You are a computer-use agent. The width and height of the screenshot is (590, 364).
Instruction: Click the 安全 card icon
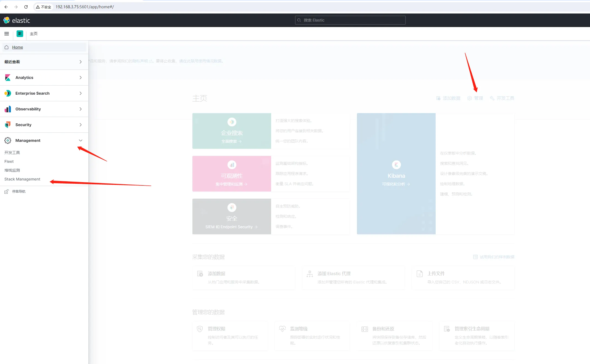click(232, 208)
